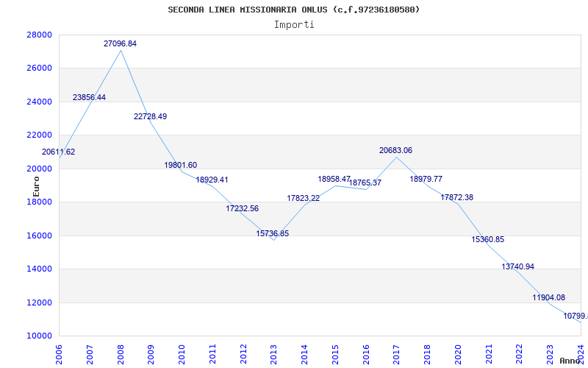
Task: Click the 24000 y-axis tick label
Action: 39,102
